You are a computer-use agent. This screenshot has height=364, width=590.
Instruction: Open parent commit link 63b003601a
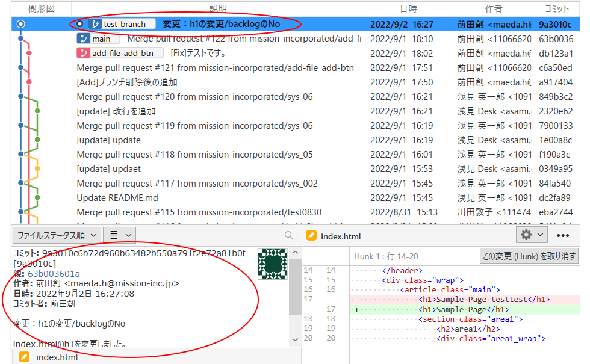click(x=54, y=274)
